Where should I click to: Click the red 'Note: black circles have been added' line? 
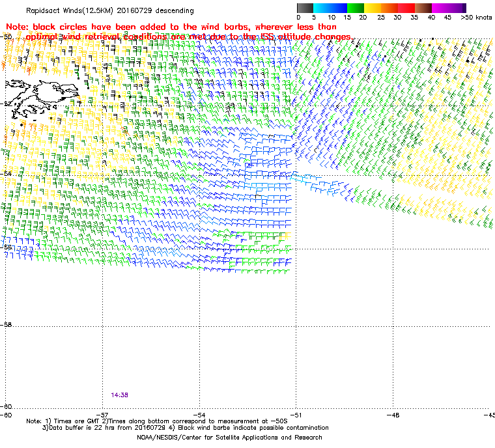(x=171, y=27)
